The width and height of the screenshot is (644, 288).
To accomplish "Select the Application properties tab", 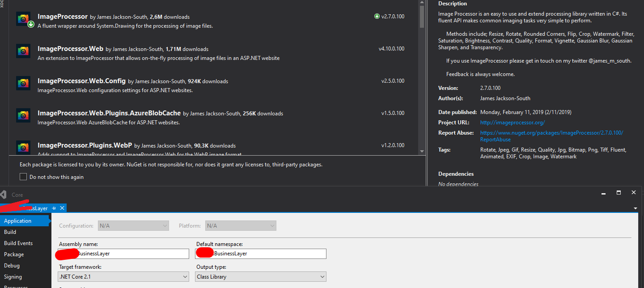I will tap(24, 221).
